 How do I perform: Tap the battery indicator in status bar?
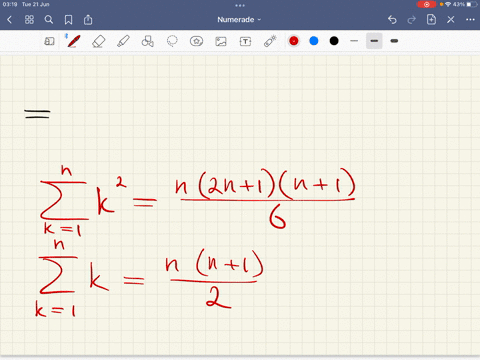pyautogui.click(x=471, y=4)
